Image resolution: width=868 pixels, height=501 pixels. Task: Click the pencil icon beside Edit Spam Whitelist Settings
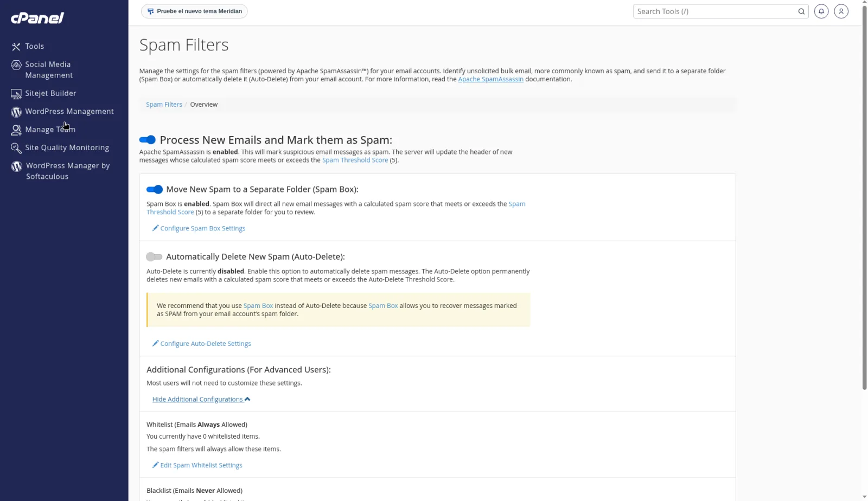(x=155, y=465)
